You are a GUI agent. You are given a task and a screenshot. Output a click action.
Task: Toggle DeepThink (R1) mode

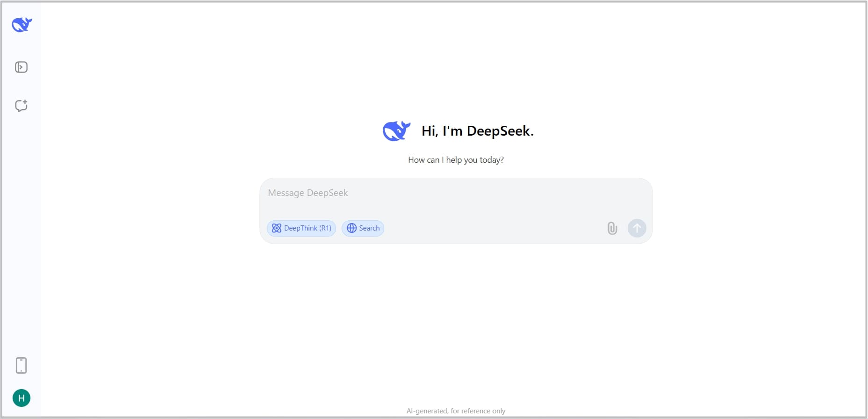[301, 228]
